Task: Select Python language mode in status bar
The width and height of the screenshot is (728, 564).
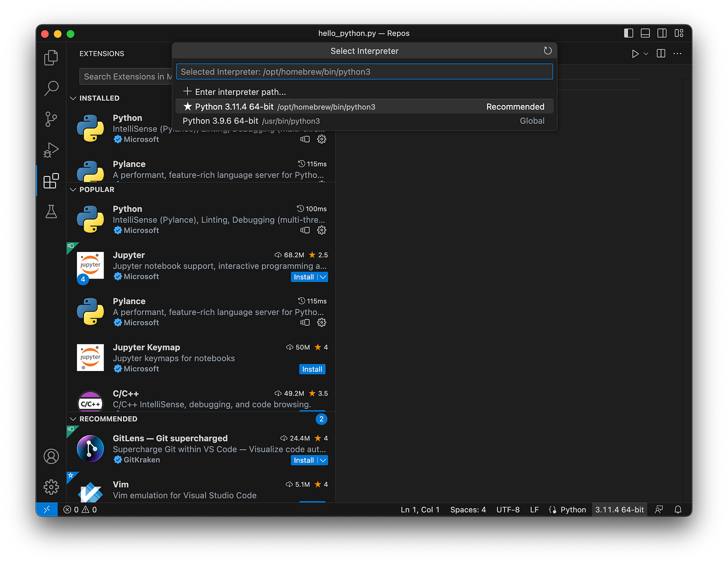Action: click(573, 509)
